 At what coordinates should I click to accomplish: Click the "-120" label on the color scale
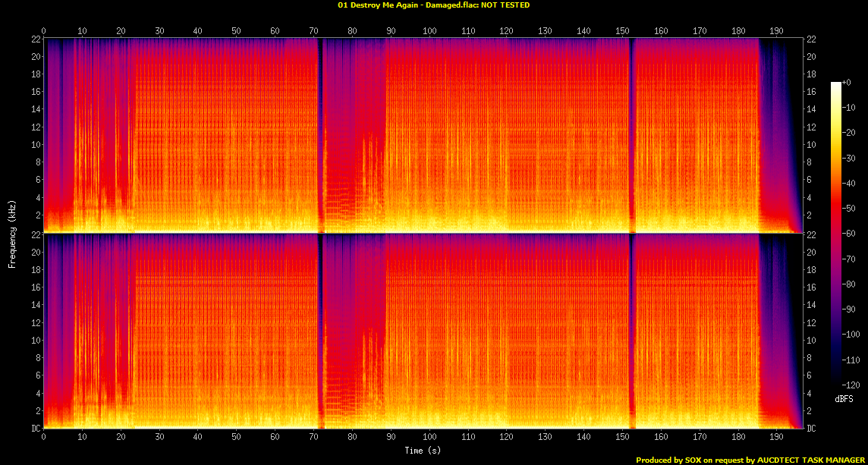coord(849,384)
